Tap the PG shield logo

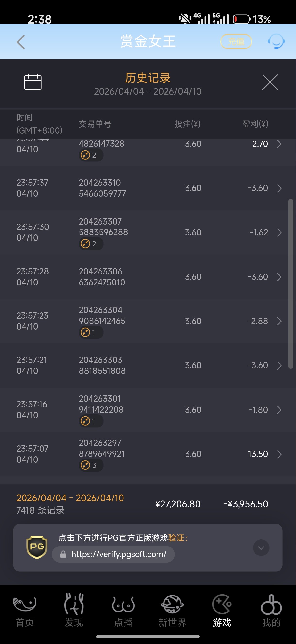37,547
